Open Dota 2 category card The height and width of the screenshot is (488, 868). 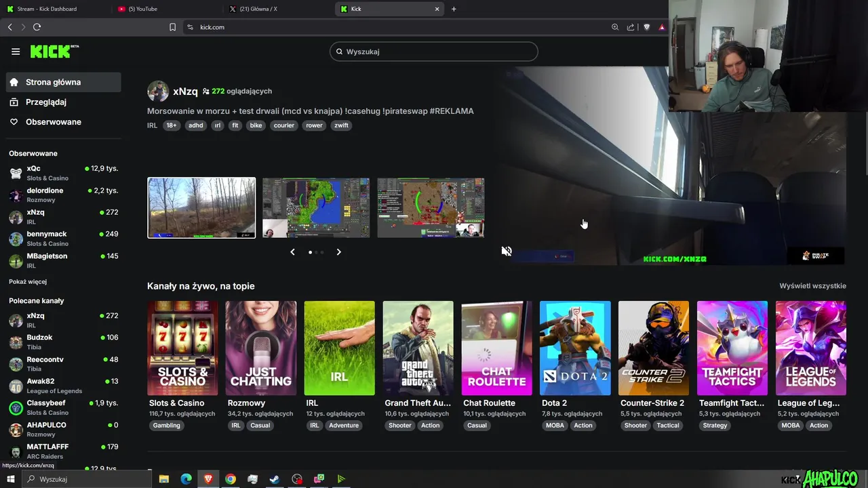click(575, 348)
